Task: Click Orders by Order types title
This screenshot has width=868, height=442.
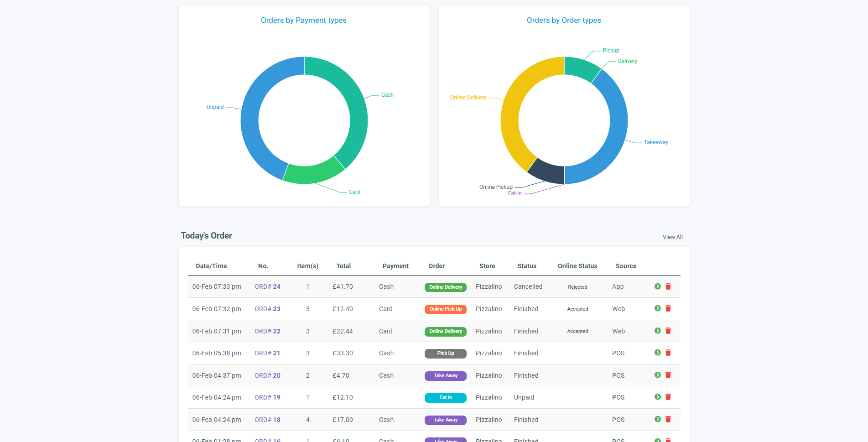Action: [x=564, y=20]
